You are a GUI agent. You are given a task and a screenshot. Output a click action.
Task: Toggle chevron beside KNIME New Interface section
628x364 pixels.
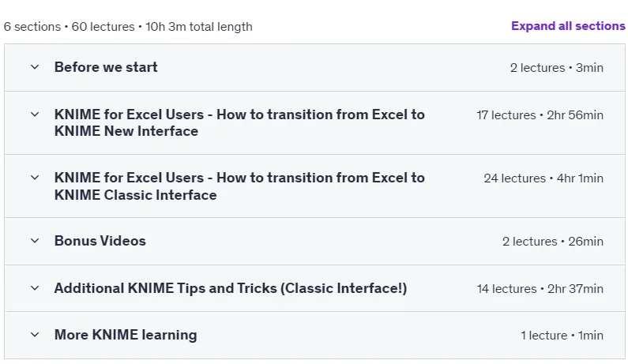pos(35,114)
